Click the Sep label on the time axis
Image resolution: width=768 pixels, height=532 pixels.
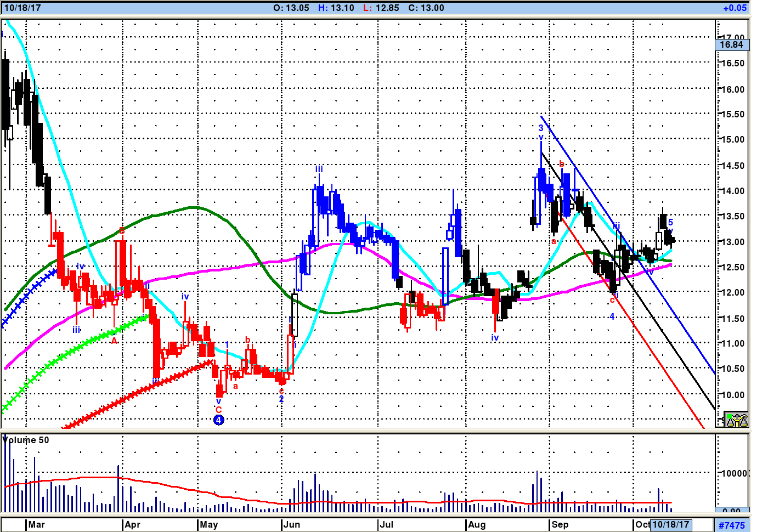pos(560,524)
